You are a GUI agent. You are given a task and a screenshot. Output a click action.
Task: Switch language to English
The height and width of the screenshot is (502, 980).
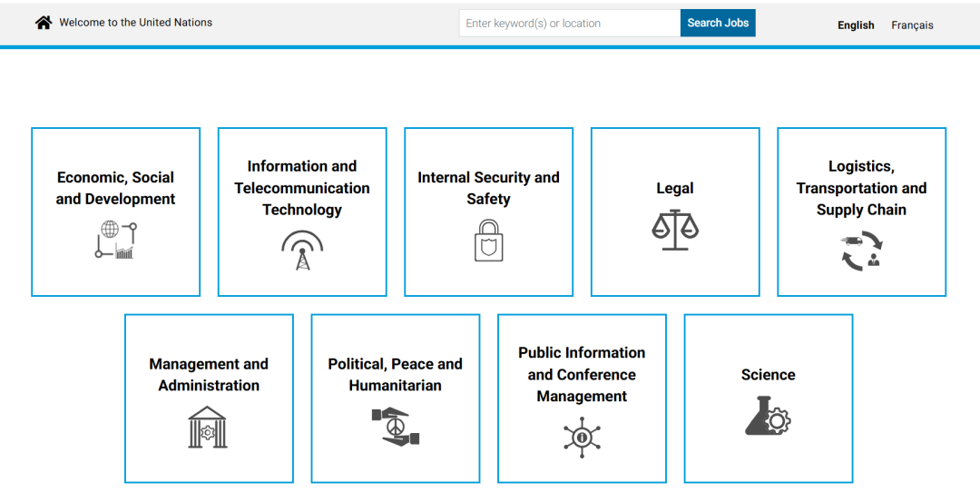[856, 25]
